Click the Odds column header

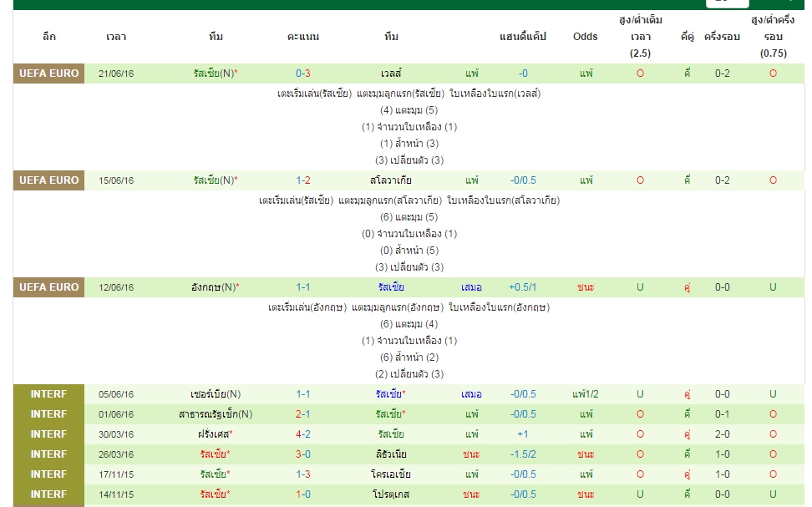[x=585, y=37]
